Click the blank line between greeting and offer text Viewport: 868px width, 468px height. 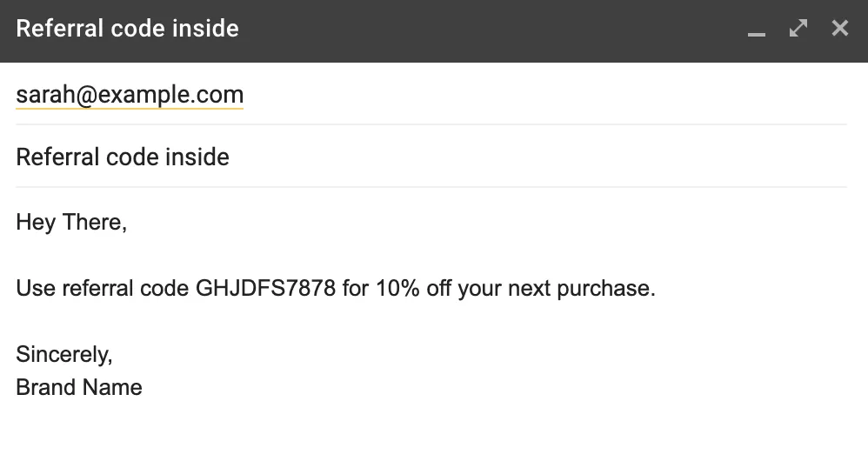431,255
